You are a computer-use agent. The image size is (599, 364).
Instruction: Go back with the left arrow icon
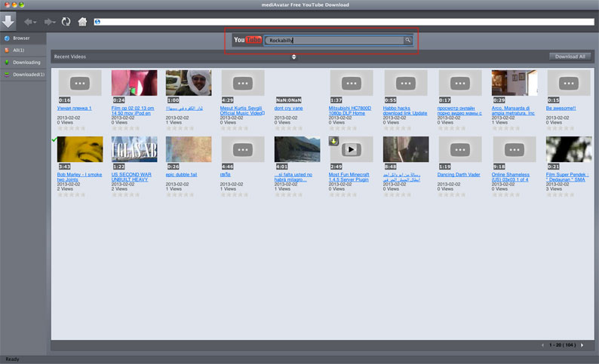(30, 22)
